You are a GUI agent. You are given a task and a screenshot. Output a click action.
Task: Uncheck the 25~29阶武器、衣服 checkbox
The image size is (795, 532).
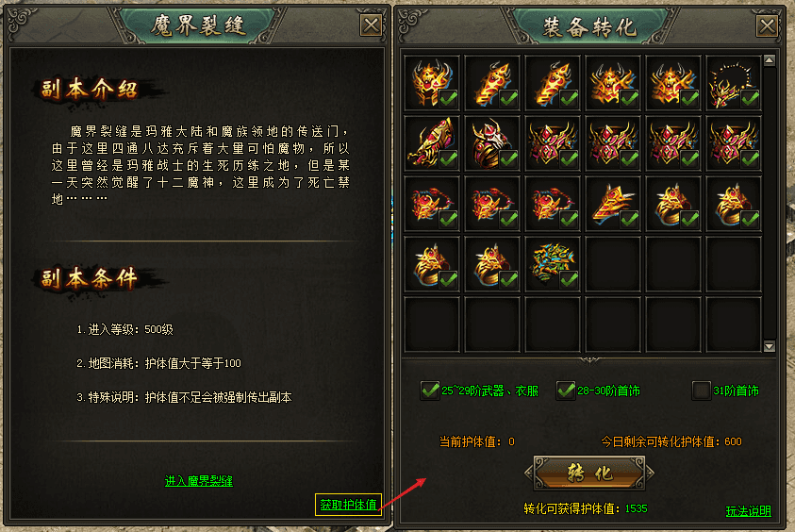pos(430,391)
